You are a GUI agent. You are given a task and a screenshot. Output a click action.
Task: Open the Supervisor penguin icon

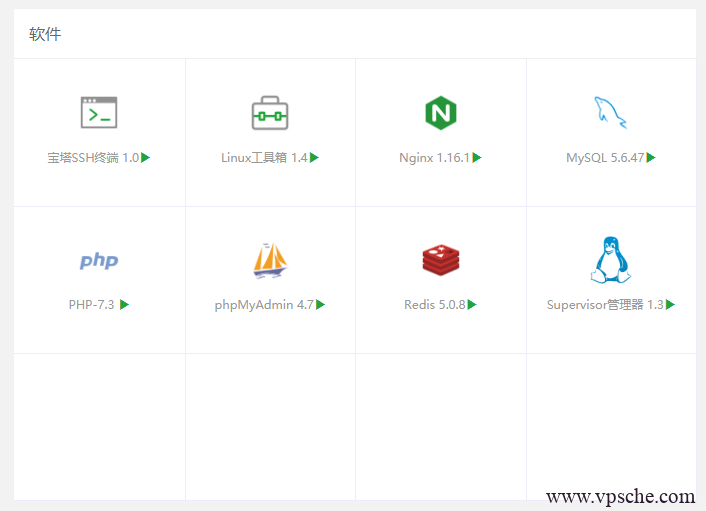(x=611, y=260)
